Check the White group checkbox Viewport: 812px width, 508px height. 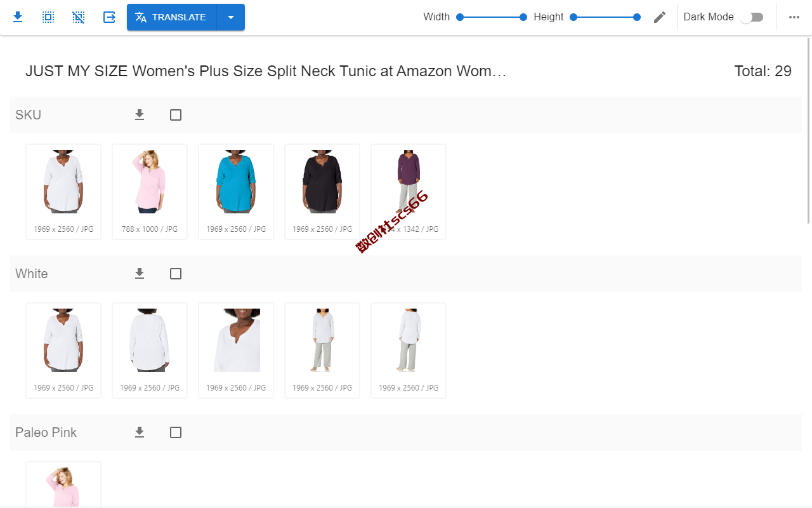(176, 274)
